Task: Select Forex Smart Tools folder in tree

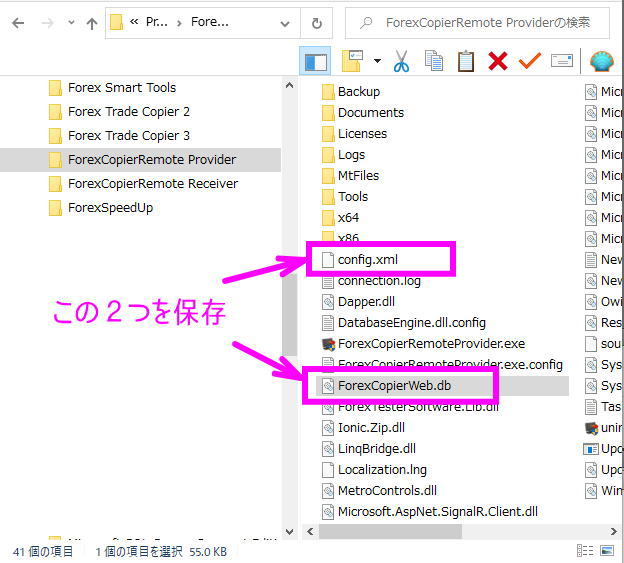Action: click(x=121, y=87)
